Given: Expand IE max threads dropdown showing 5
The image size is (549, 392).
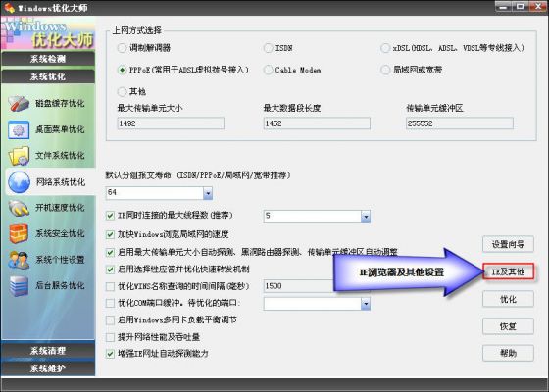Looking at the screenshot, I should pos(366,217).
